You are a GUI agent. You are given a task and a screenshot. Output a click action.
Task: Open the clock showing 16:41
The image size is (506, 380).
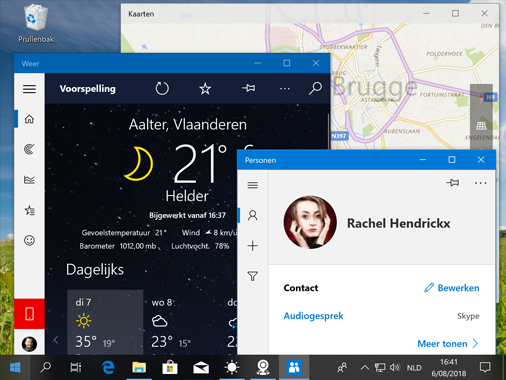[449, 367]
